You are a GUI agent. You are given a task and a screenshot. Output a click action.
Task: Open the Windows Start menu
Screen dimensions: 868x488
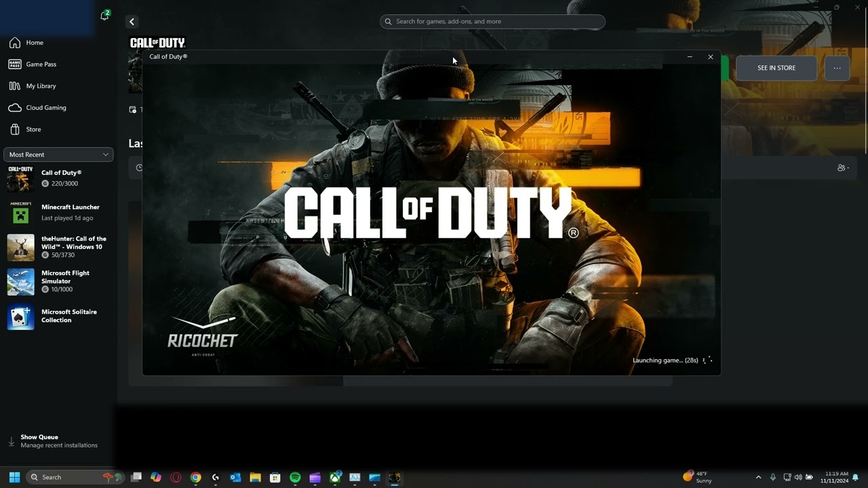14,477
